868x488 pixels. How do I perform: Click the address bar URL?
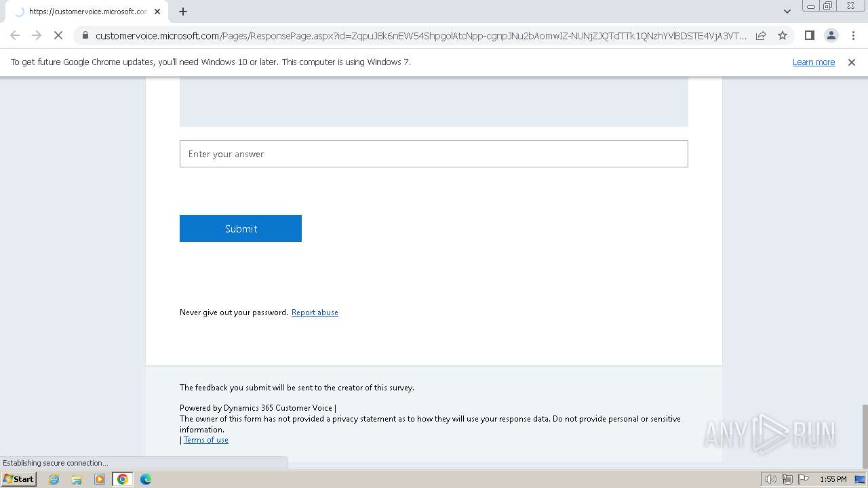pyautogui.click(x=420, y=35)
